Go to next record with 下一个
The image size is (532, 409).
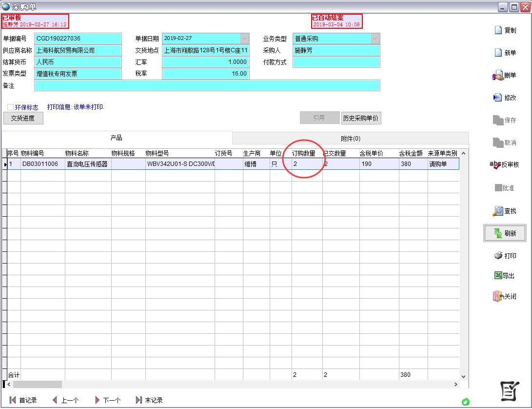(x=108, y=400)
